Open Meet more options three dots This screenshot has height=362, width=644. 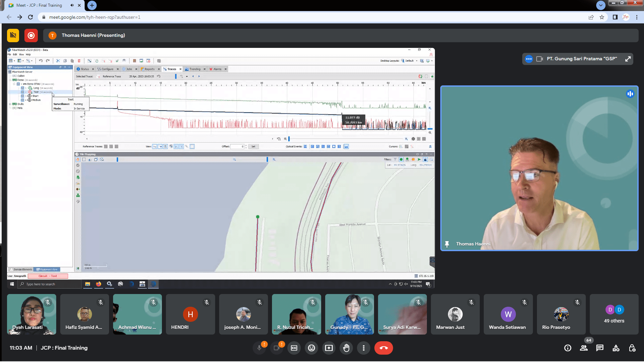point(364,348)
